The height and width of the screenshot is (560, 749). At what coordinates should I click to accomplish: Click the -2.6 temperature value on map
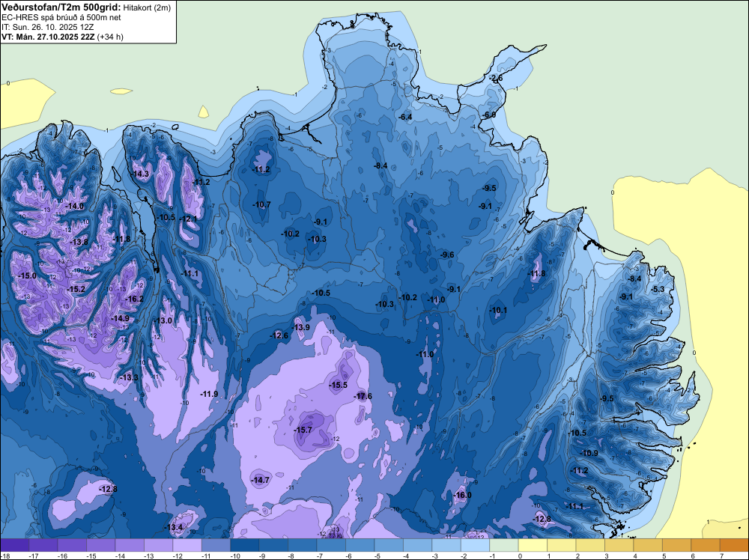pos(496,79)
